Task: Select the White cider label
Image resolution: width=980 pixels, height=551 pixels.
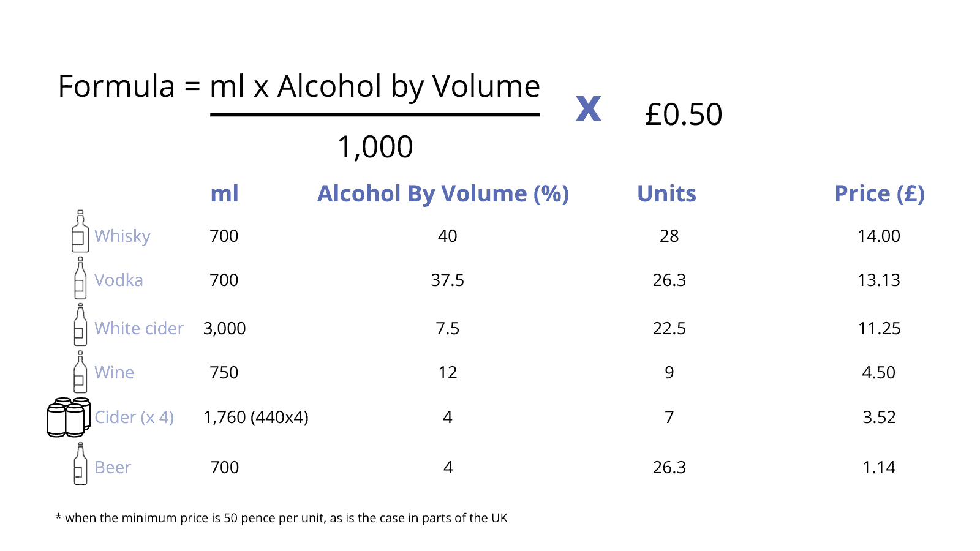Action: [x=139, y=329]
